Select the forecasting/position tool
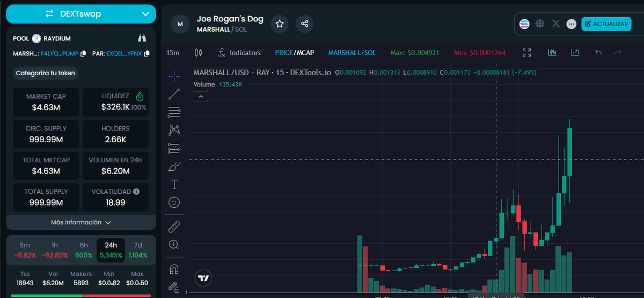 pyautogui.click(x=174, y=148)
